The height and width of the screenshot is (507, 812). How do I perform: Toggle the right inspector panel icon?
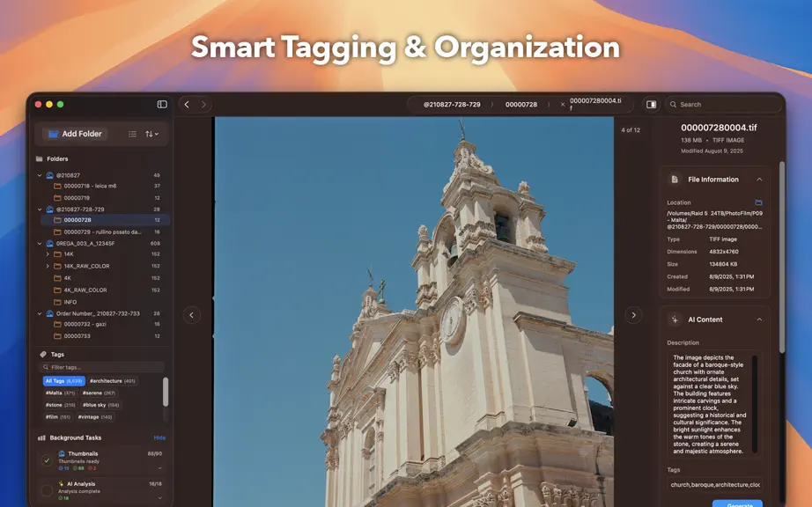pos(651,105)
